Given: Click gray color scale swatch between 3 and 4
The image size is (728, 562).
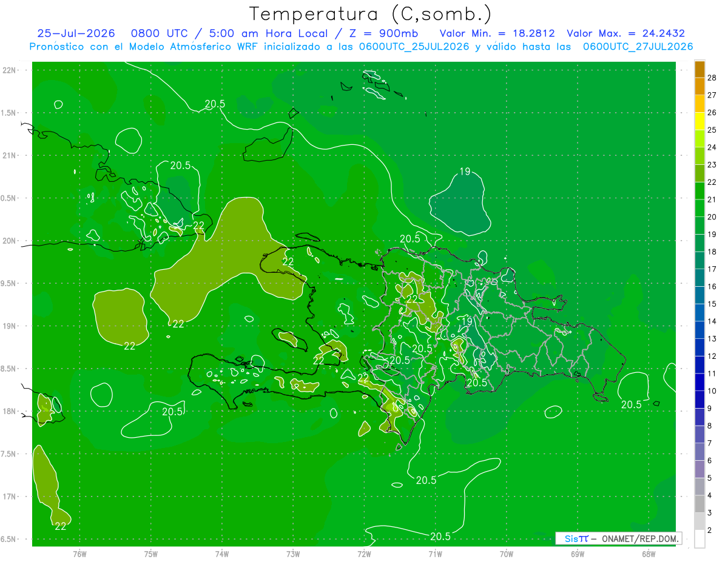Looking at the screenshot, I should point(699,504).
